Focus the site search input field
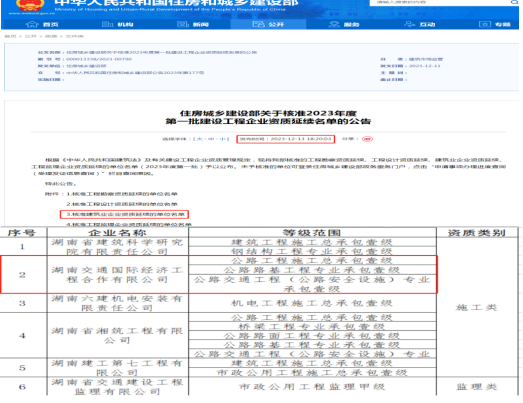This screenshot has width=523, height=403. point(440,2)
